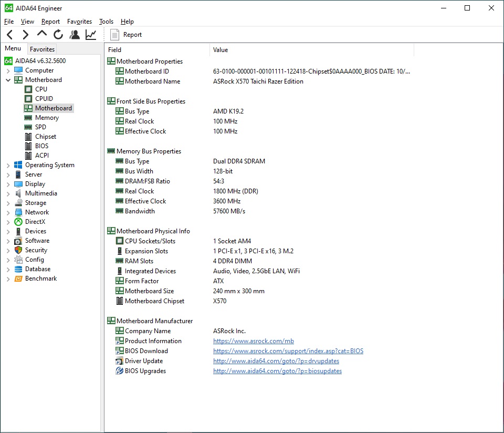504x433 pixels.
Task: Open the Tools menu
Action: [106, 22]
